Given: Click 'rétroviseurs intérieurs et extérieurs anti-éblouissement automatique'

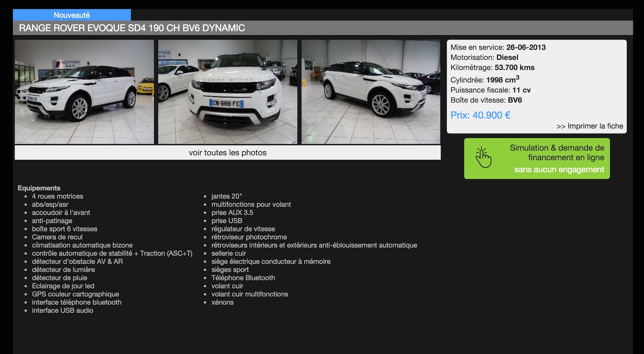Looking at the screenshot, I should (314, 245).
